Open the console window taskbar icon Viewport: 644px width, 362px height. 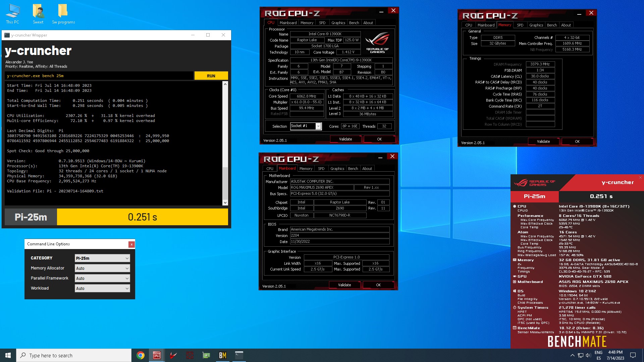[239, 355]
